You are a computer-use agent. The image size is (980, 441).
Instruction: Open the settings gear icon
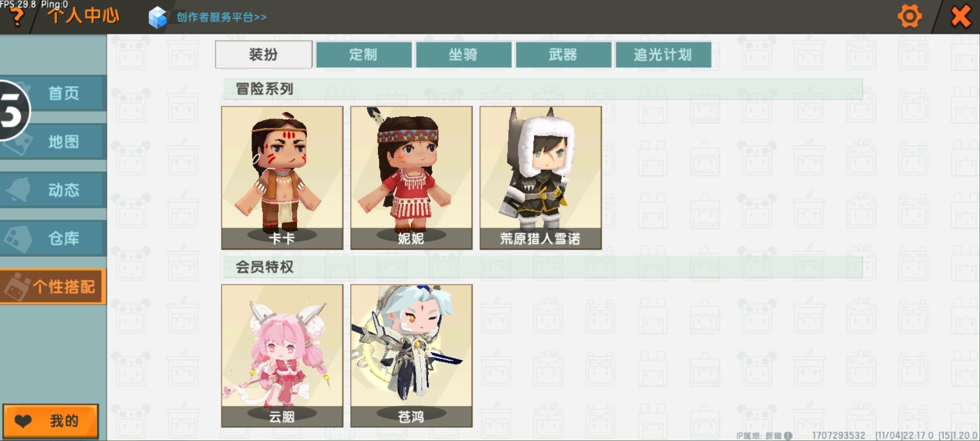pos(909,16)
